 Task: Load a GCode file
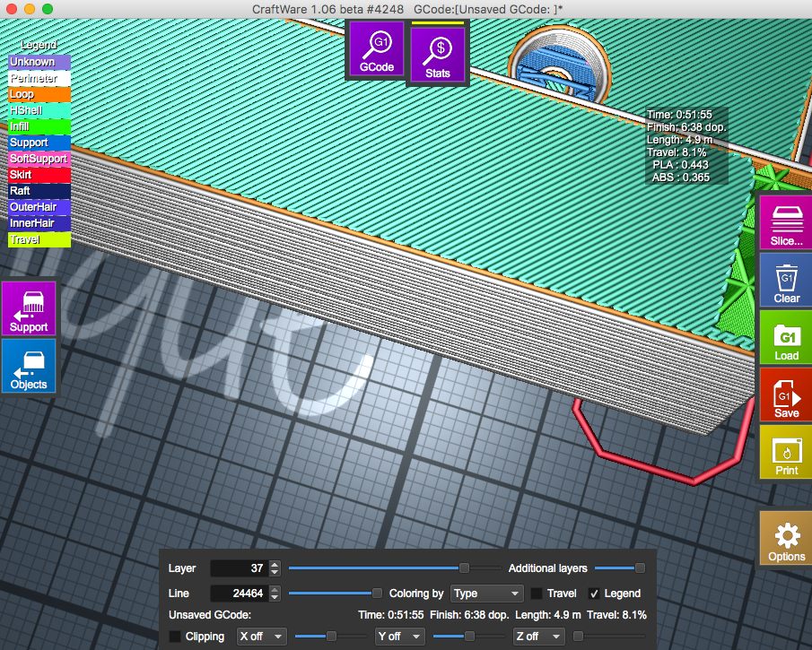point(786,338)
